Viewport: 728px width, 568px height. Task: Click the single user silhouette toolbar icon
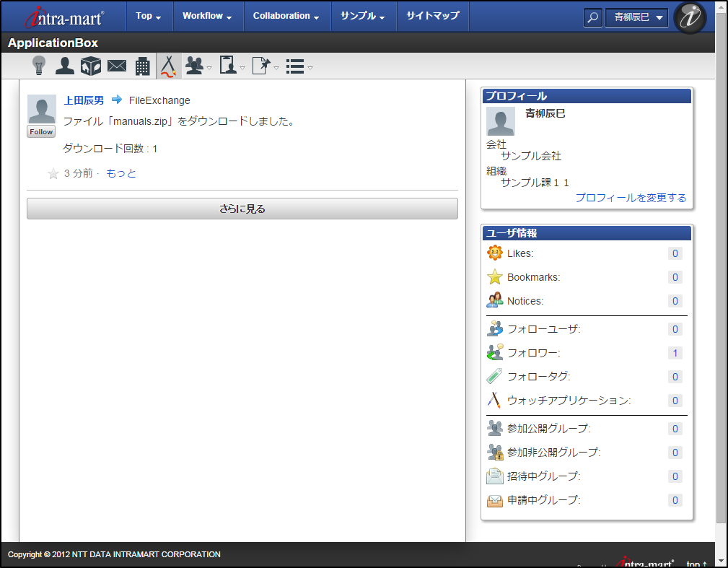(x=64, y=66)
